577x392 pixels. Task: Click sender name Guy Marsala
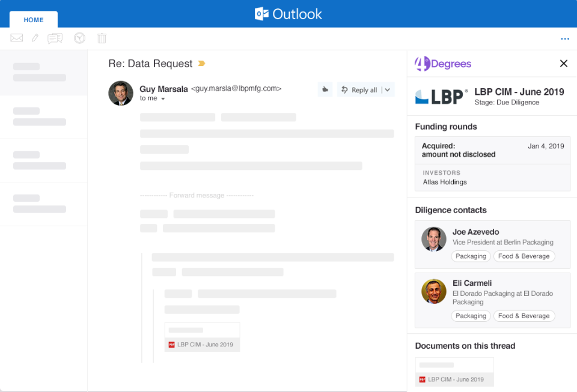[x=163, y=89]
